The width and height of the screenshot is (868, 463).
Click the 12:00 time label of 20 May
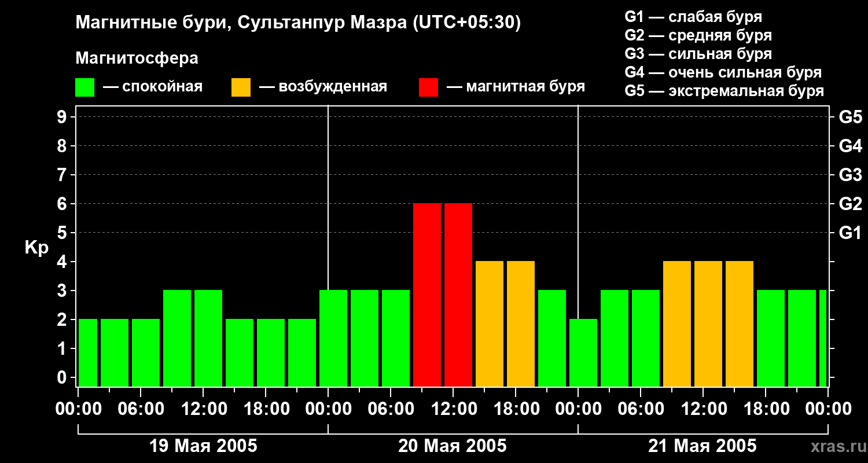click(453, 409)
